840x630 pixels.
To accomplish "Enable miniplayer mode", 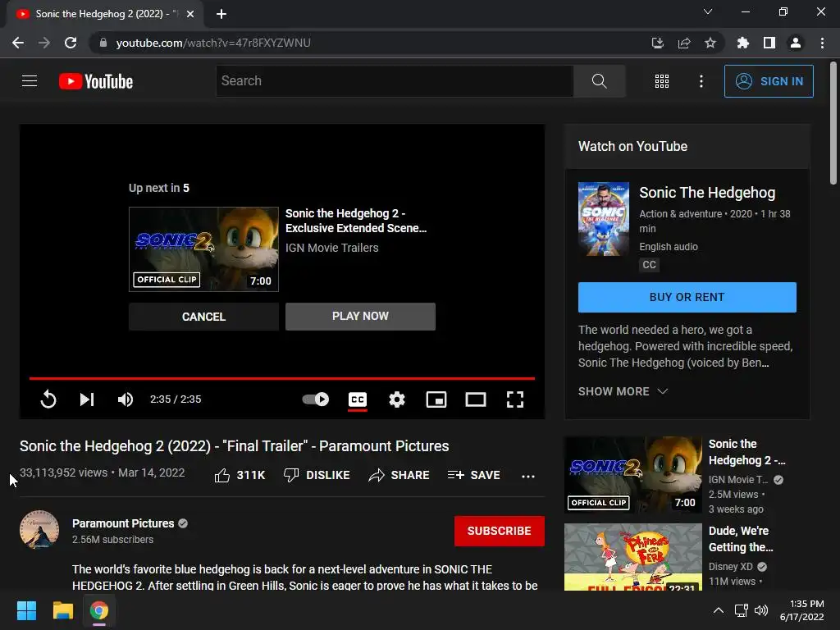I will coord(436,399).
